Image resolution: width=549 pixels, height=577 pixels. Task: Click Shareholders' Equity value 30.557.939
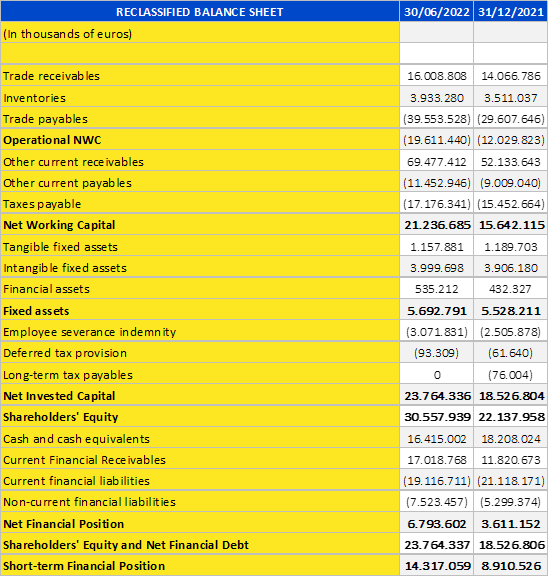click(x=436, y=416)
